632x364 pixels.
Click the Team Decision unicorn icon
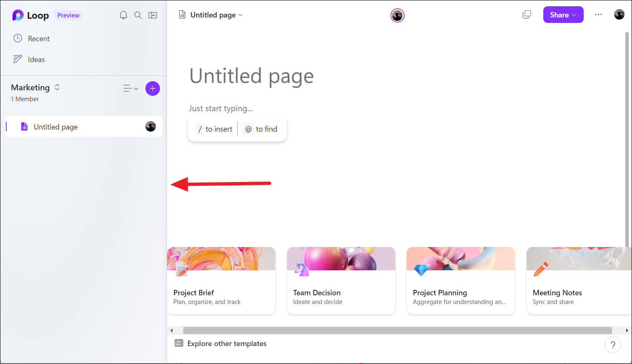pyautogui.click(x=302, y=269)
